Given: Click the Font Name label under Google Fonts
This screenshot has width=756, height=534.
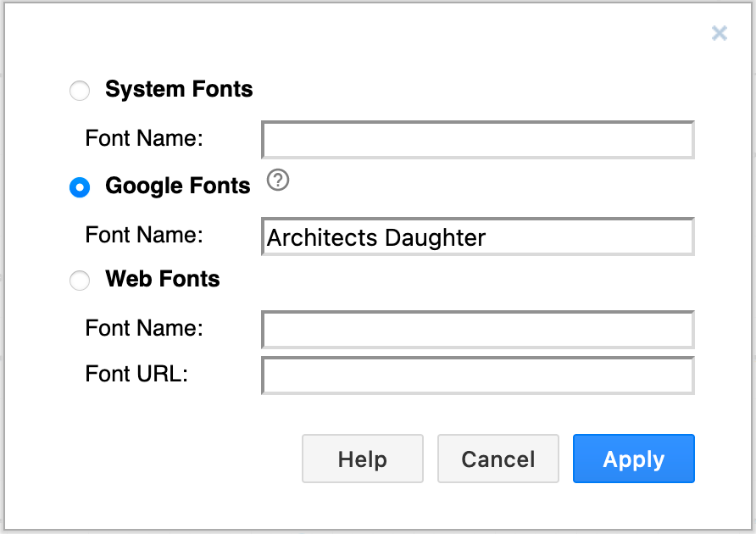Looking at the screenshot, I should point(141,235).
